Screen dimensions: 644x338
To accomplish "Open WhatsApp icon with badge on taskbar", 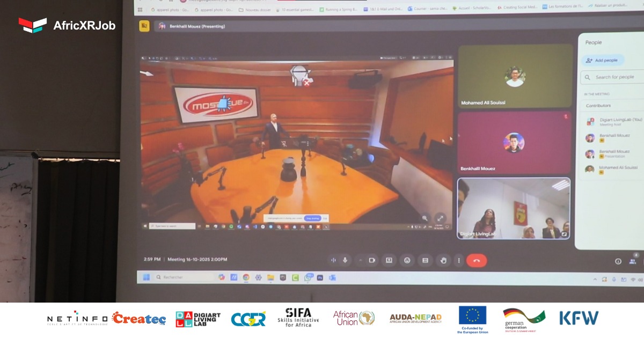I will pyautogui.click(x=308, y=277).
